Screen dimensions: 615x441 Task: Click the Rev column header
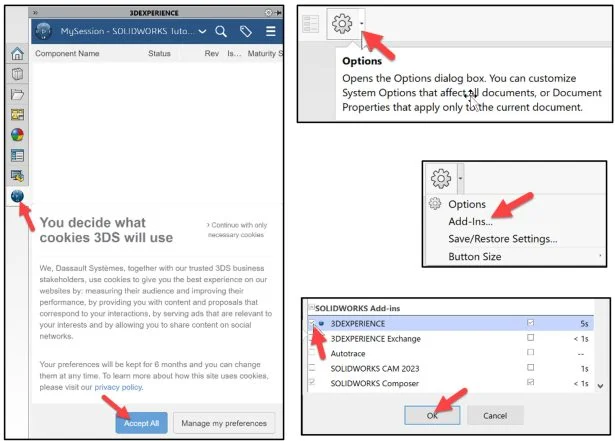[x=211, y=53]
